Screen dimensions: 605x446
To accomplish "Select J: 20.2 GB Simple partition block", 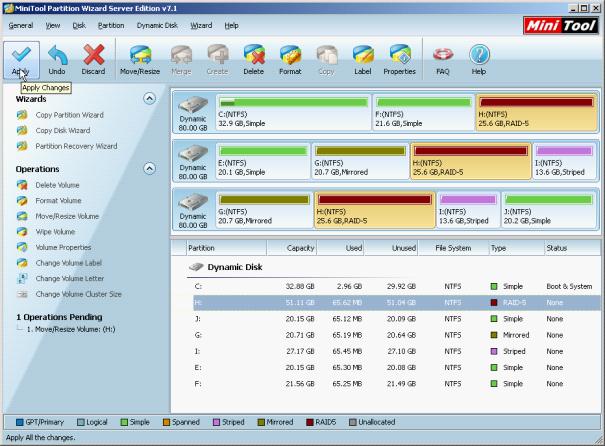I will [x=548, y=209].
